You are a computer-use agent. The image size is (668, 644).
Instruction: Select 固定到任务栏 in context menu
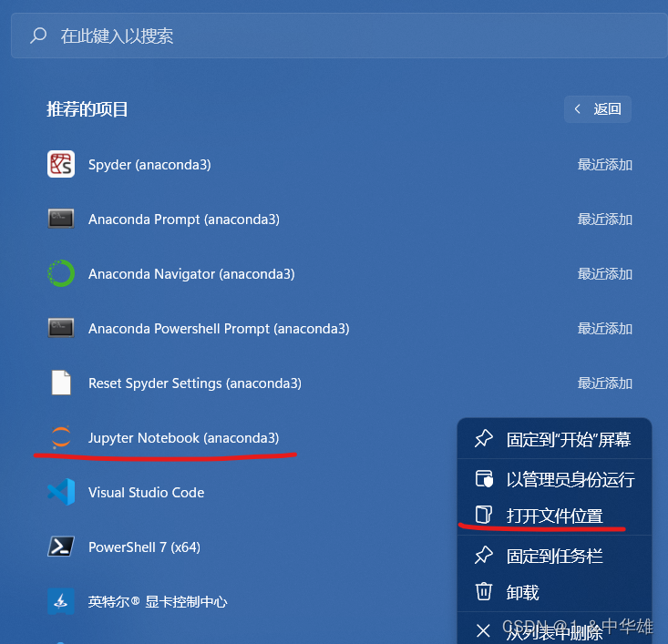click(x=554, y=556)
